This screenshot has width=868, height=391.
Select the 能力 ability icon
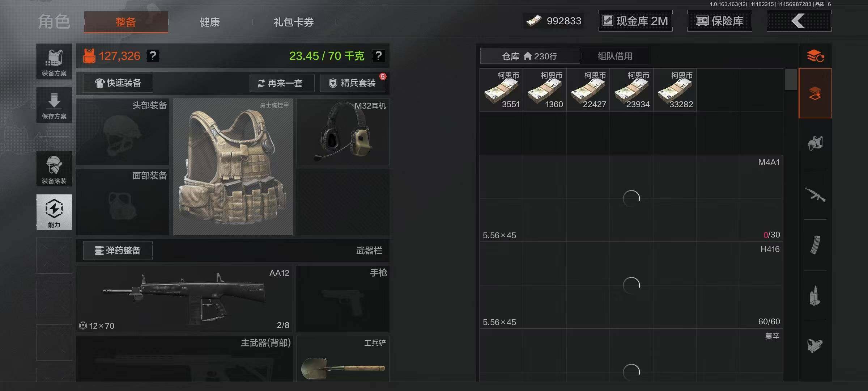54,212
